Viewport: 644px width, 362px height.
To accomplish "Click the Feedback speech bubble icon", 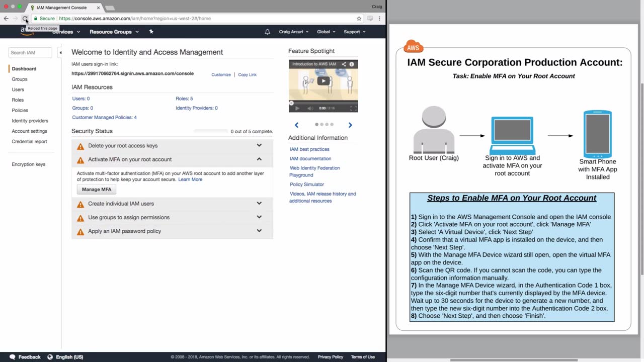I will click(x=13, y=357).
